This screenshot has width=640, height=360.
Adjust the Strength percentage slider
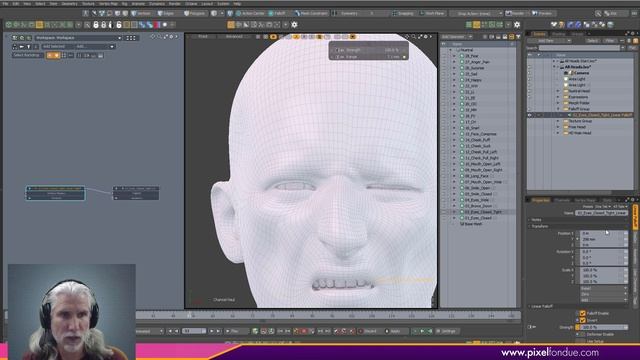point(603,327)
